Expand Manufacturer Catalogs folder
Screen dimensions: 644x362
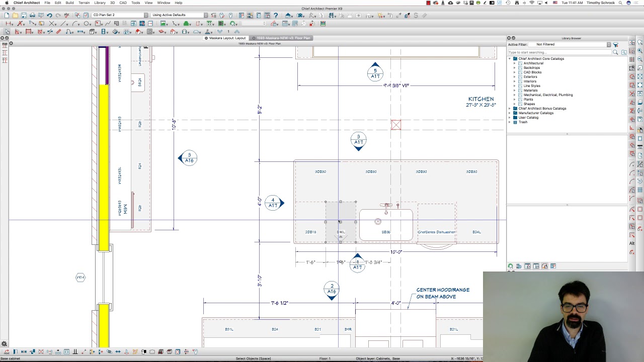[510, 113]
